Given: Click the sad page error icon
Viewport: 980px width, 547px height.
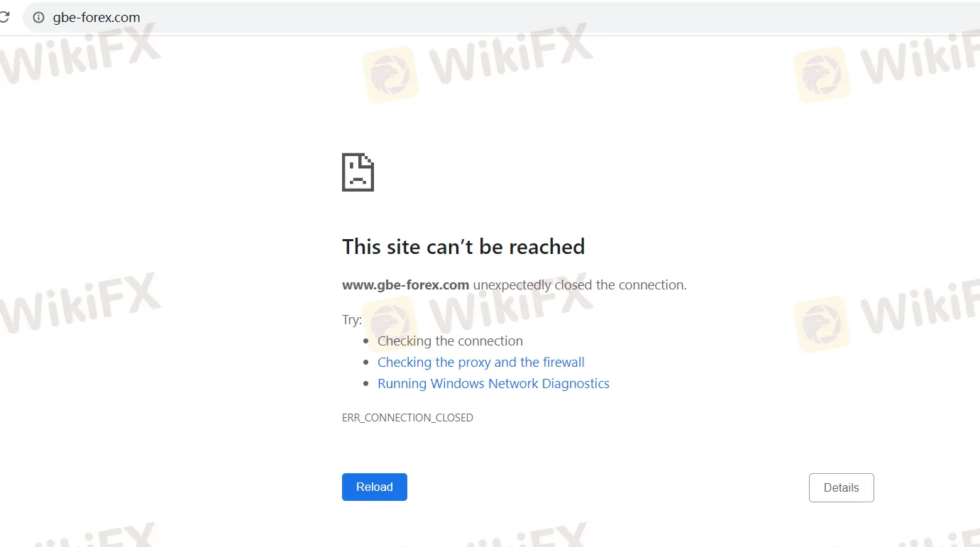Looking at the screenshot, I should [x=358, y=172].
